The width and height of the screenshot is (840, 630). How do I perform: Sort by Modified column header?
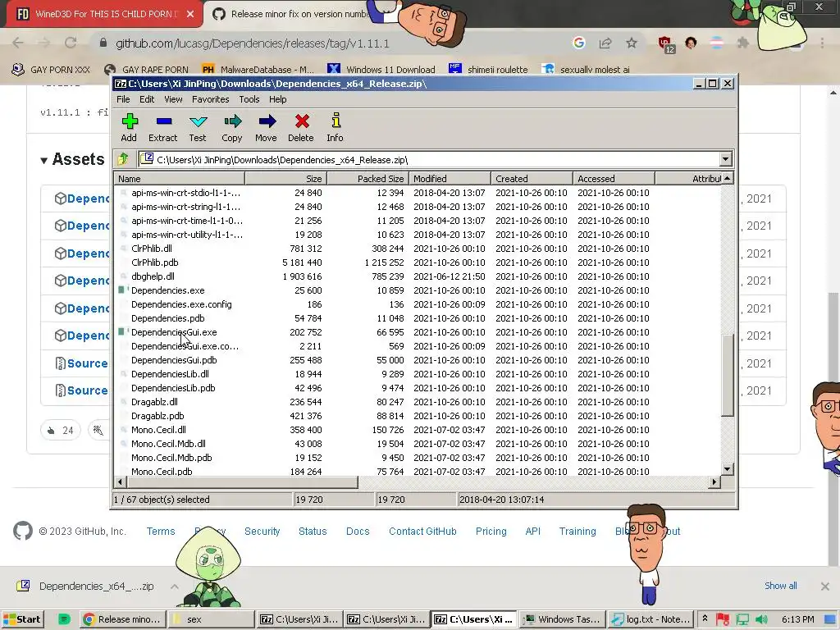(450, 178)
